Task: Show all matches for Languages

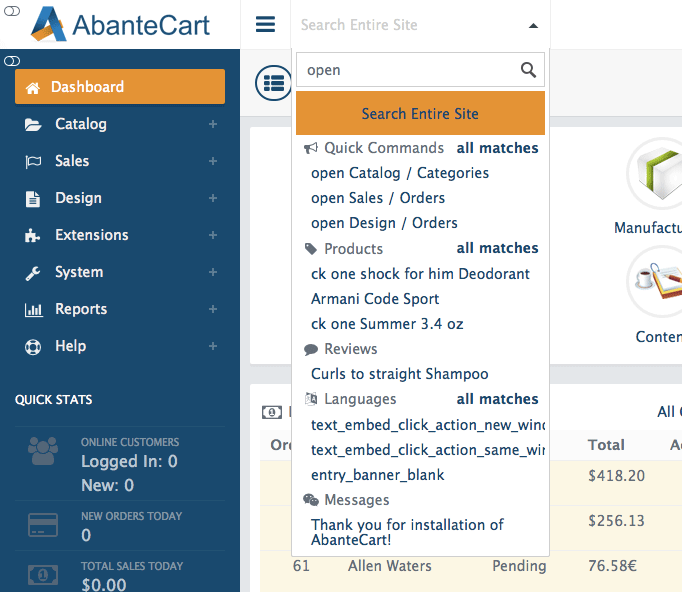Action: pyautogui.click(x=497, y=399)
